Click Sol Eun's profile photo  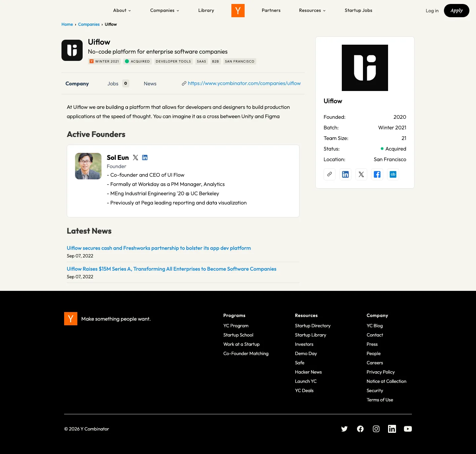(88, 166)
